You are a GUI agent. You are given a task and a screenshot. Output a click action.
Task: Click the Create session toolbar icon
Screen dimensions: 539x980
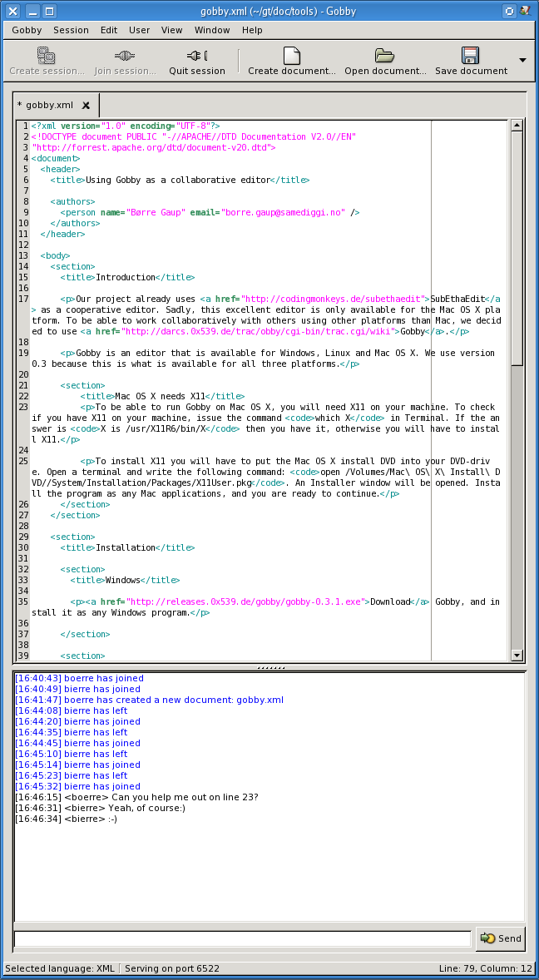tap(47, 62)
